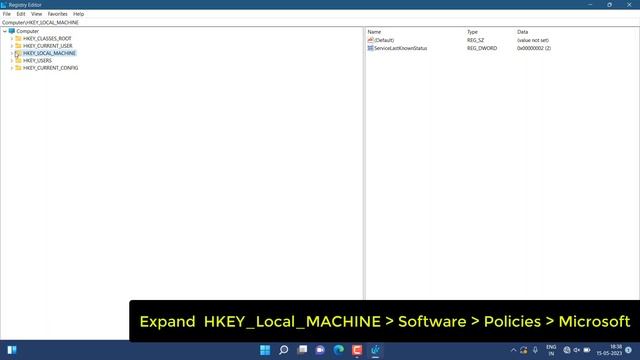Click the network globe tray icon
Viewport: 640px width, 360px height.
(567, 350)
